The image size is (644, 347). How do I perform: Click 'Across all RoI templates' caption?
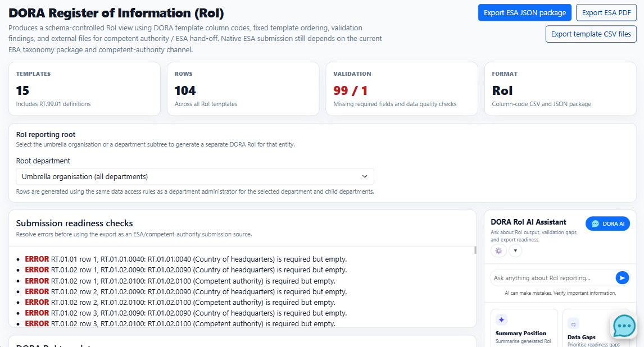[x=206, y=104]
